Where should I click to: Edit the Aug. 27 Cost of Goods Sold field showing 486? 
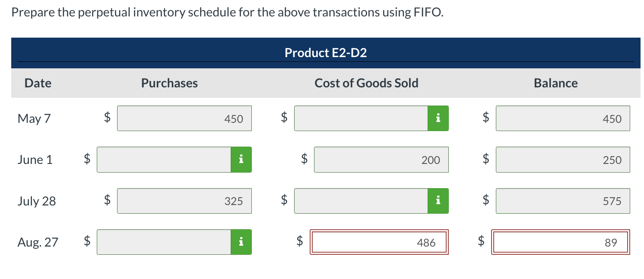coord(379,243)
